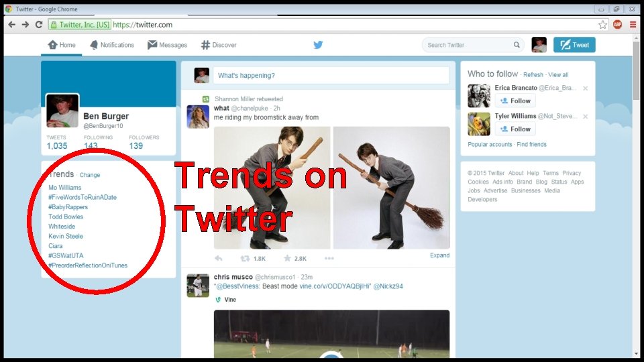Open the Ciara trend
Viewport: 644px width, 362px height.
(x=56, y=246)
